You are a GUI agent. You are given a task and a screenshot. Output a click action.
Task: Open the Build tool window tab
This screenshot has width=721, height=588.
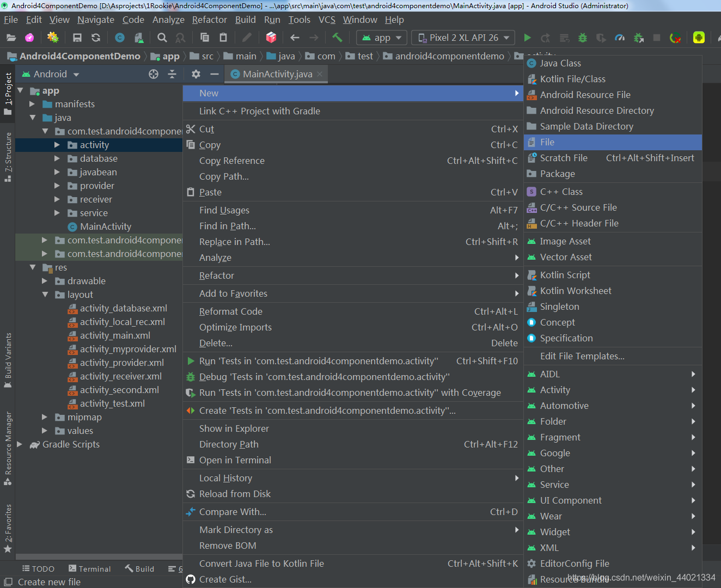tap(139, 568)
